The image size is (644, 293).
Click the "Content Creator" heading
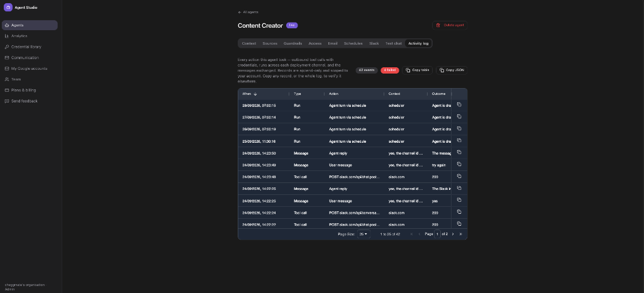click(260, 25)
